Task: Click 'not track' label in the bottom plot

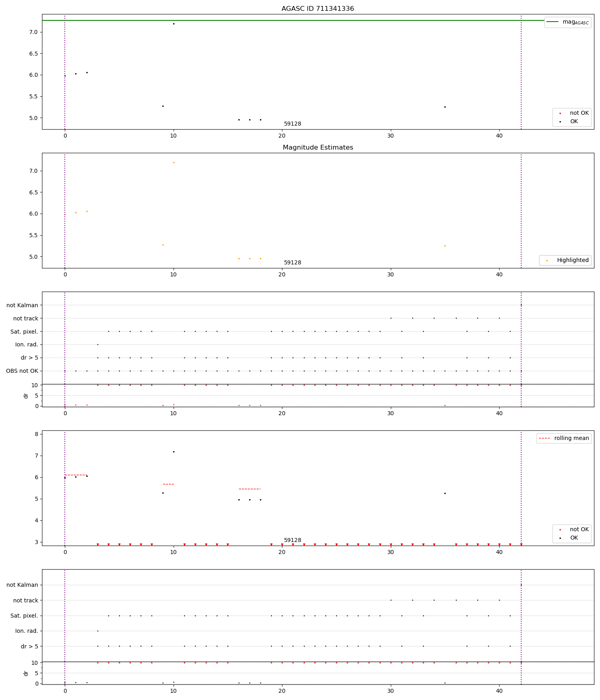Action: (26, 600)
